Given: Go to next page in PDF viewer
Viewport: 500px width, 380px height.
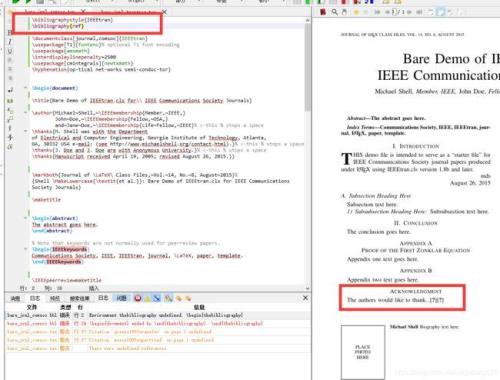Looking at the screenshot, I should (x=409, y=12).
